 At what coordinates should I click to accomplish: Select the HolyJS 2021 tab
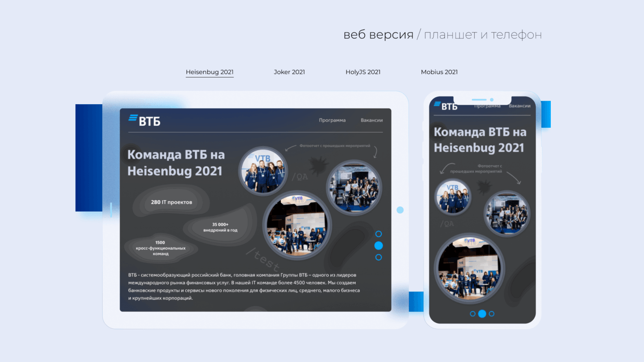coord(363,72)
